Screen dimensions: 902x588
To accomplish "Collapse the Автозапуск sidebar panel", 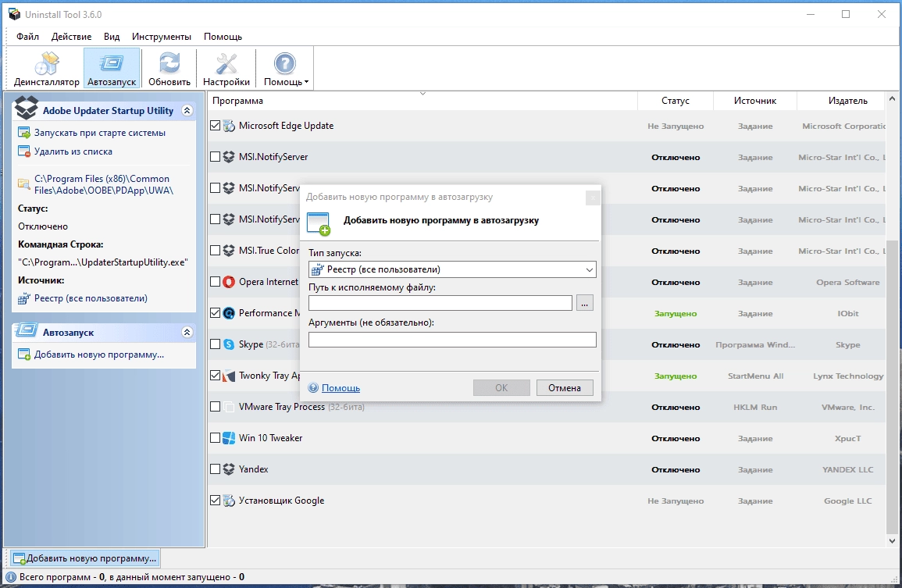I will [x=187, y=332].
